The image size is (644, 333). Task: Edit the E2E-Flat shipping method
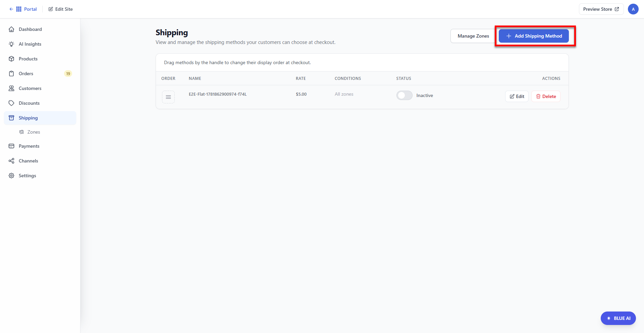click(517, 96)
